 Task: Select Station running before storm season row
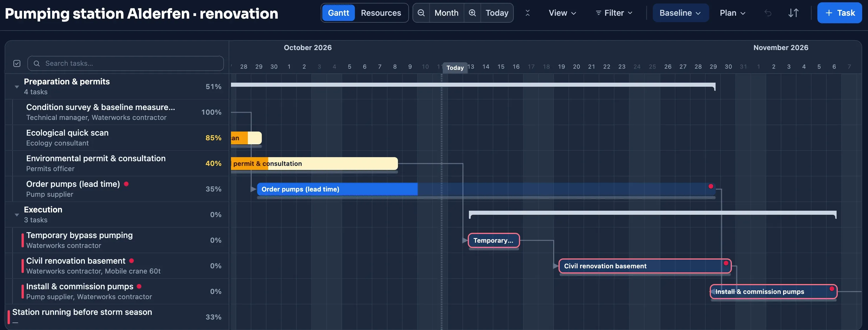pos(117,317)
